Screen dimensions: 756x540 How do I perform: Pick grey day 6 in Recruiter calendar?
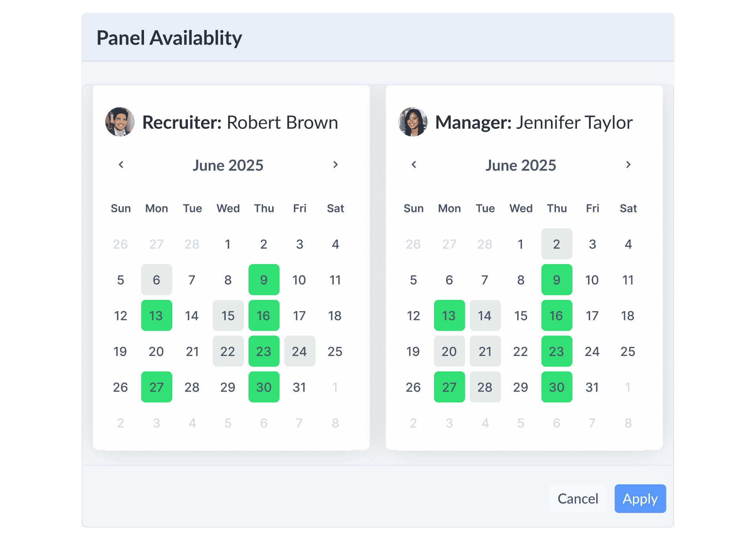coord(157,280)
